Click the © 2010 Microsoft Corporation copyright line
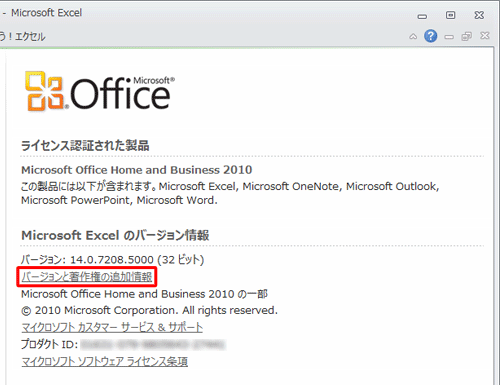This screenshot has height=385, width=500. pyautogui.click(x=149, y=310)
